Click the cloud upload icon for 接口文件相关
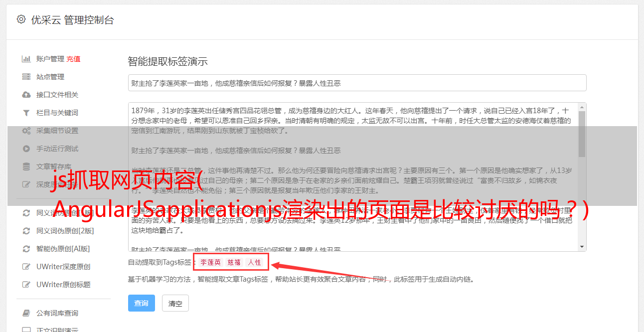 click(x=26, y=95)
